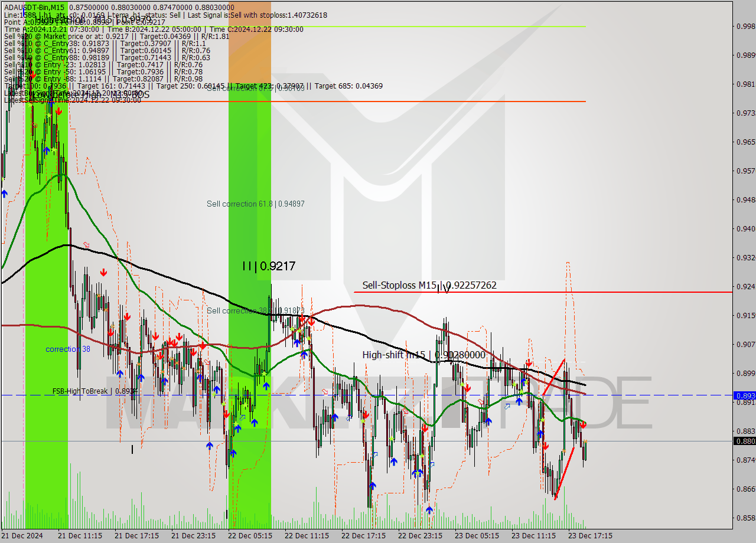Click the 0.998 price axis label
756x543 pixels.
[745, 26]
